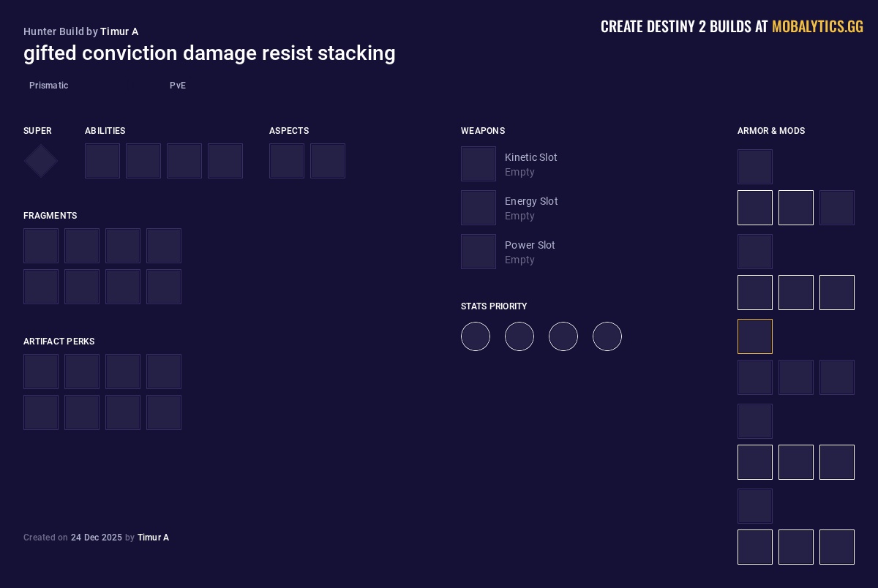Open the first Aspects slot
Image resolution: width=878 pixels, height=588 pixels.
click(287, 161)
